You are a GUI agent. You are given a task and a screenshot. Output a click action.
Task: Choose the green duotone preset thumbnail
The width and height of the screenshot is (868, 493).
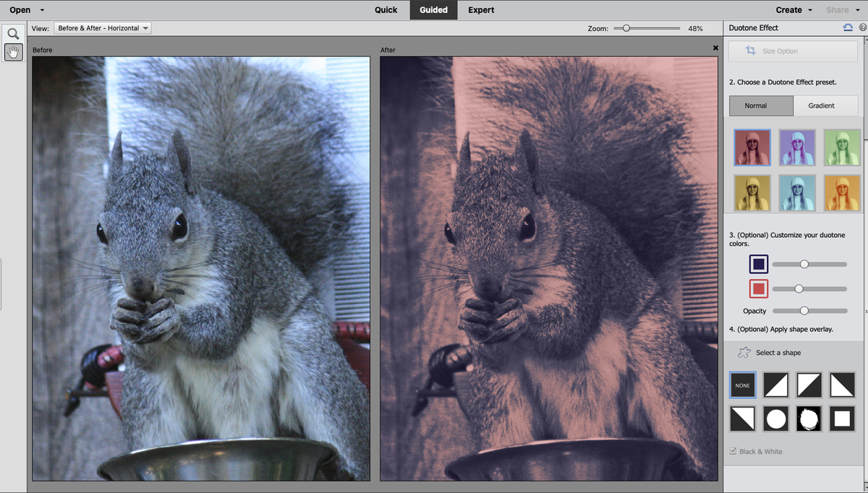coord(842,148)
